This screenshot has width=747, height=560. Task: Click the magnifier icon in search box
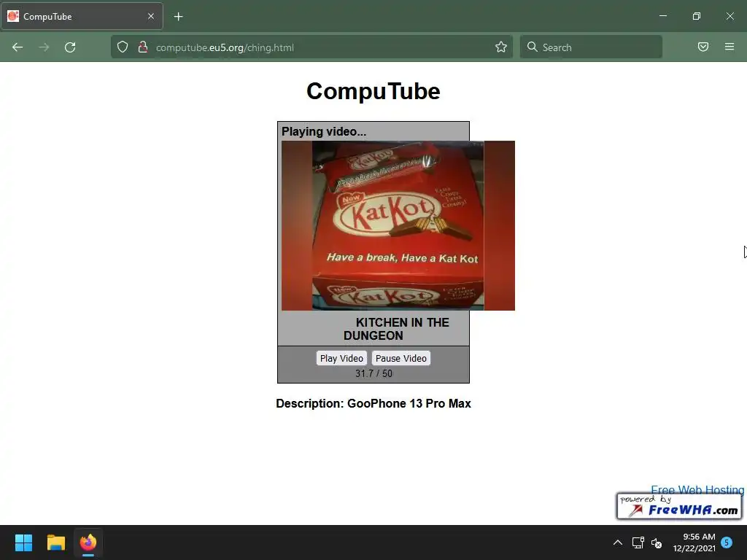pos(532,47)
